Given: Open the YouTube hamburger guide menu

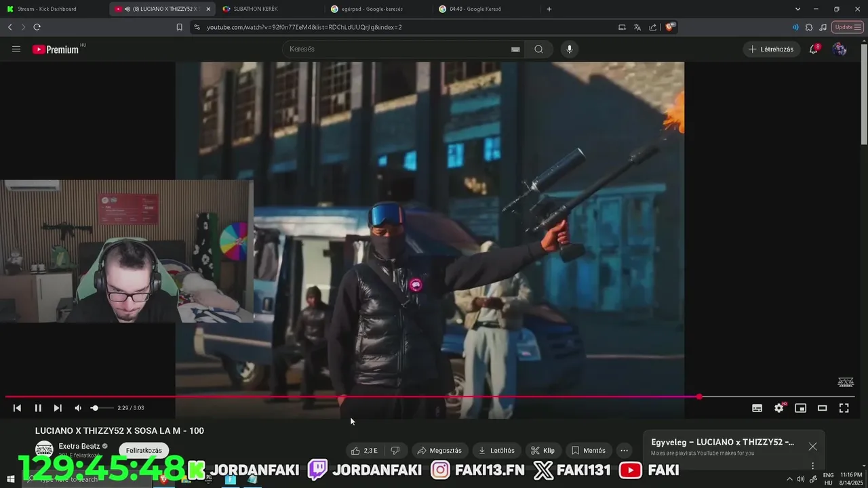Looking at the screenshot, I should pyautogui.click(x=16, y=49).
